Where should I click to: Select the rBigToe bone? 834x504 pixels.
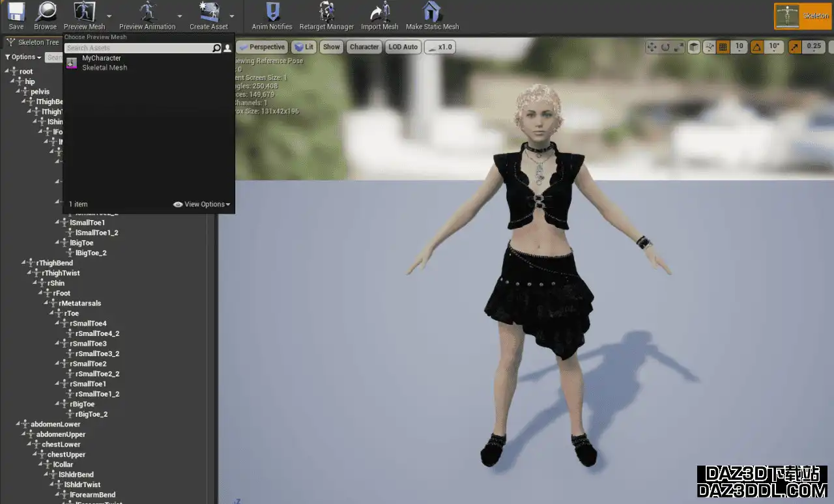82,404
